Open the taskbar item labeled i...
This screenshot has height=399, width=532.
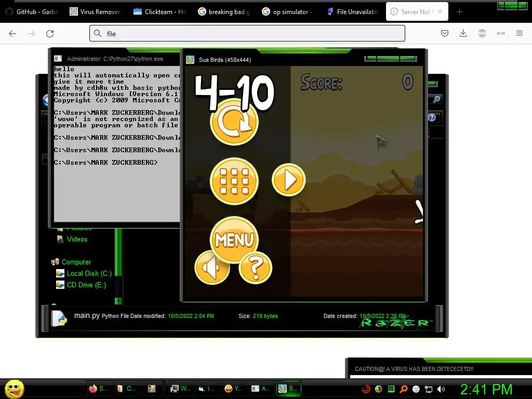pos(206,389)
